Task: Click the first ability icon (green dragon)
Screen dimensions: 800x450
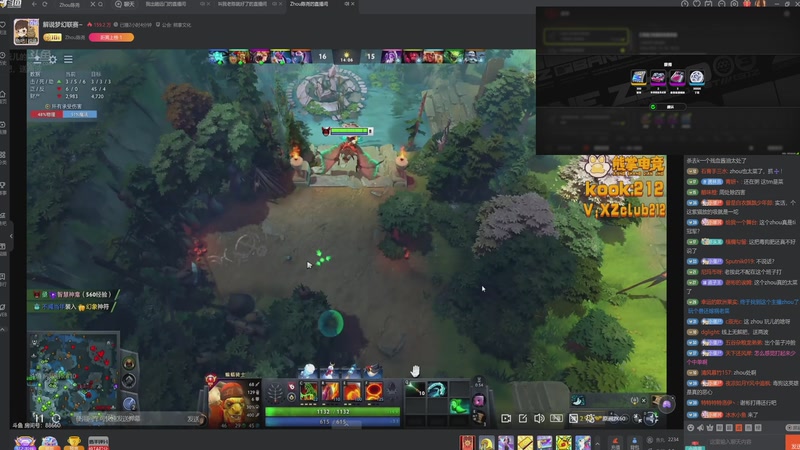Action: 308,391
